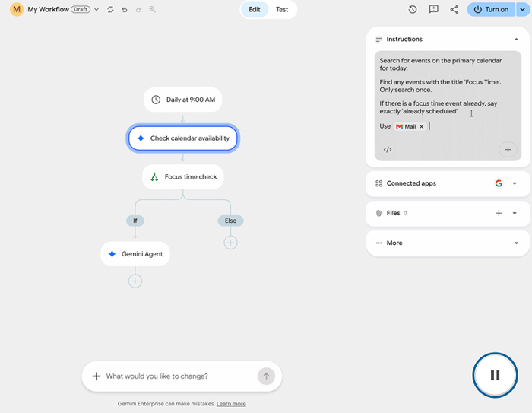The height and width of the screenshot is (413, 532).
Task: Click the plus button in instructions box
Action: pyautogui.click(x=508, y=149)
